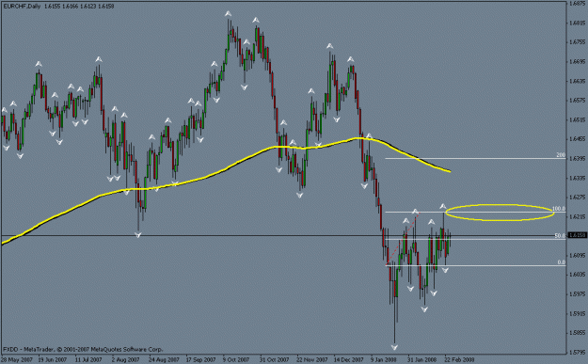Click the 1.6635 price scale label
The image size is (588, 364).
[577, 81]
